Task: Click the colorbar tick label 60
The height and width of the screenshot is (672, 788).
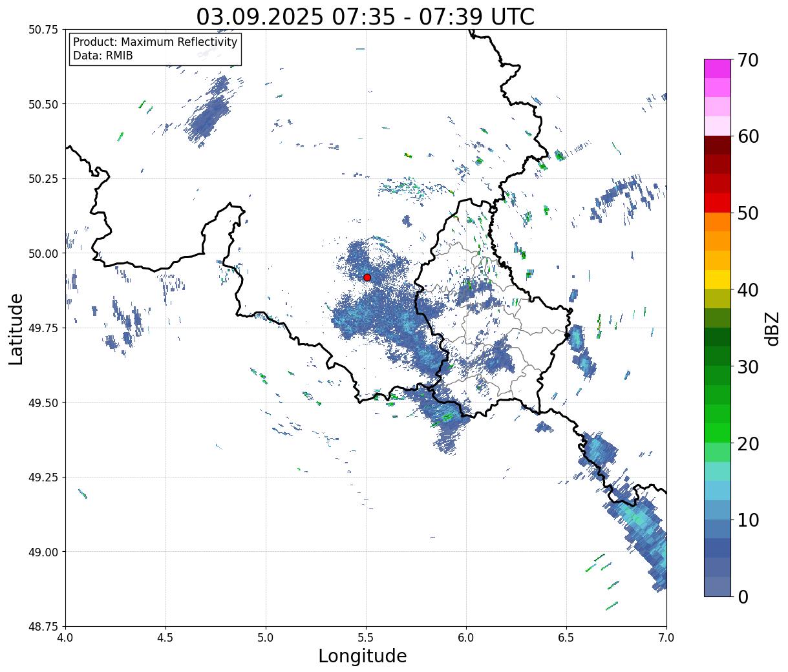Action: [747, 136]
